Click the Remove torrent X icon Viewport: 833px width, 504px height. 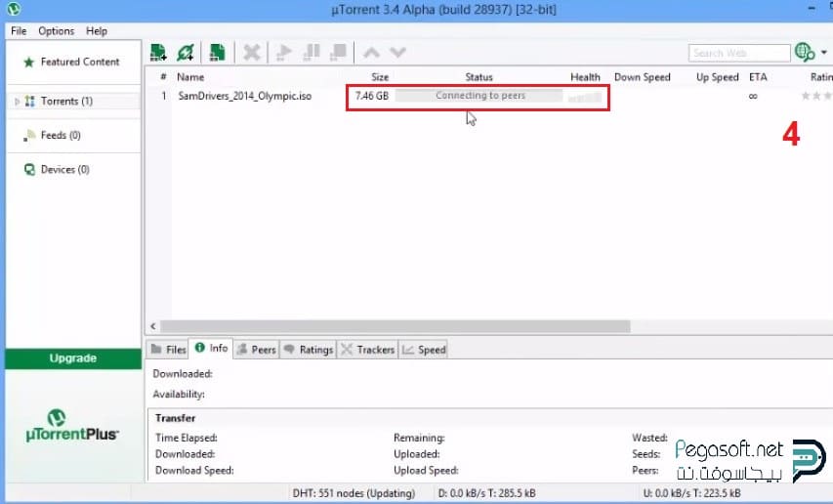[x=251, y=53]
